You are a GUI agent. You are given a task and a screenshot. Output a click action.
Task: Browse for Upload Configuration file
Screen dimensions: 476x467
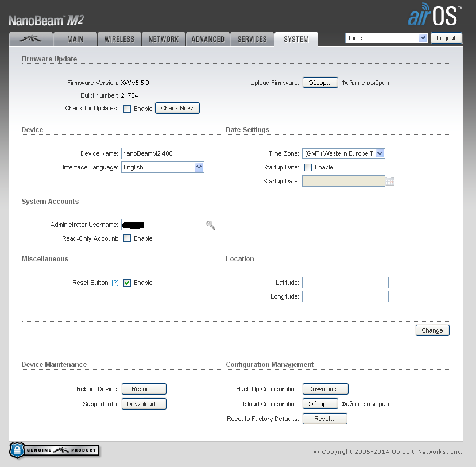click(320, 404)
